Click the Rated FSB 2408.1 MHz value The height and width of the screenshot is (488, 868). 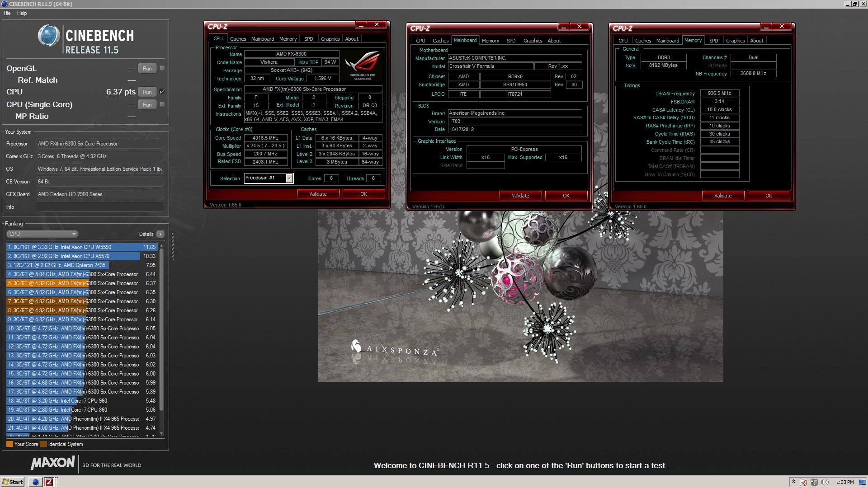coord(265,162)
